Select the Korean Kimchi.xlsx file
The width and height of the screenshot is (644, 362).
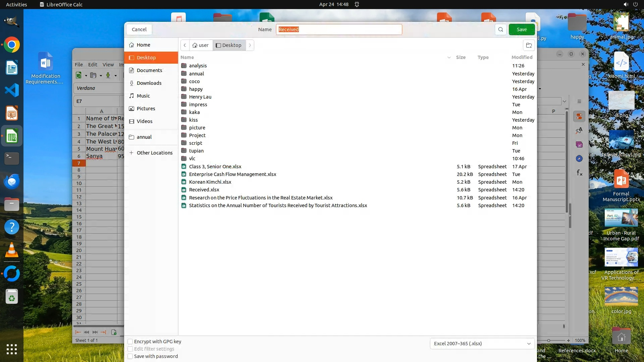tap(210, 182)
